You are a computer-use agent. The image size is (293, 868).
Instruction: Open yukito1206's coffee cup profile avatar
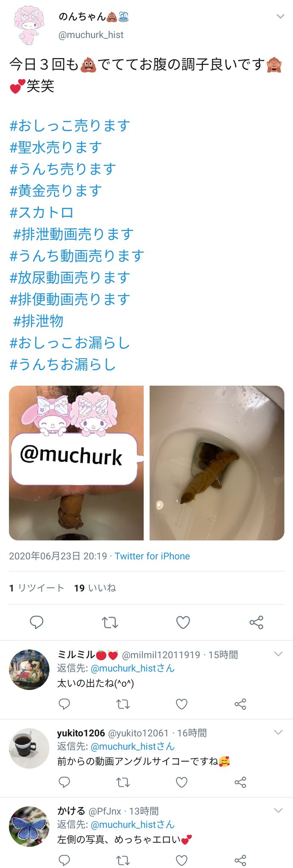pyautogui.click(x=29, y=748)
